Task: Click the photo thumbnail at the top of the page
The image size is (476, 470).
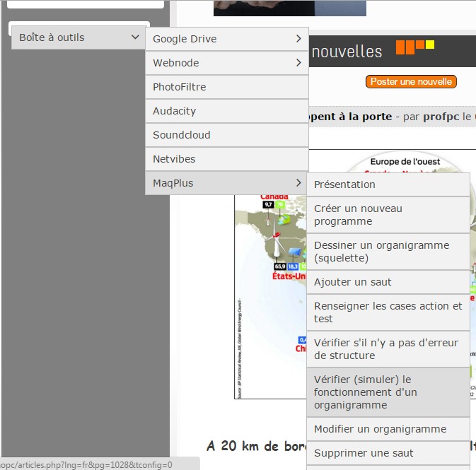Action: point(290,8)
